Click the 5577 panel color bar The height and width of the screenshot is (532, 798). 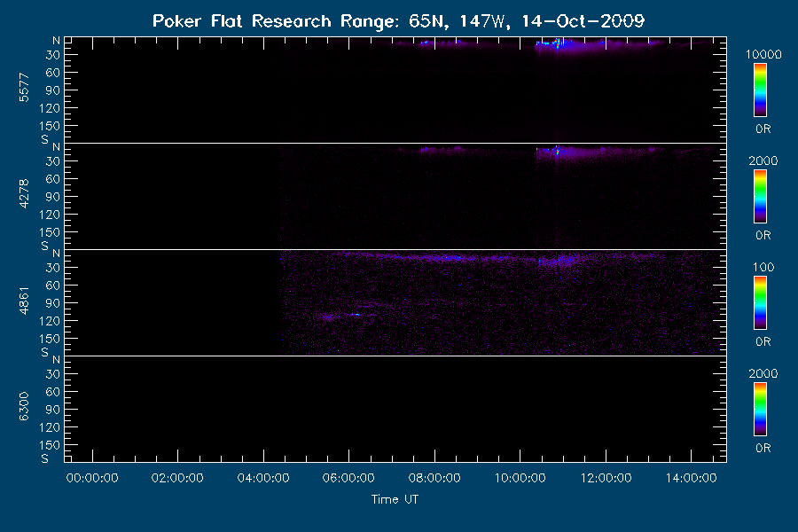(x=760, y=90)
